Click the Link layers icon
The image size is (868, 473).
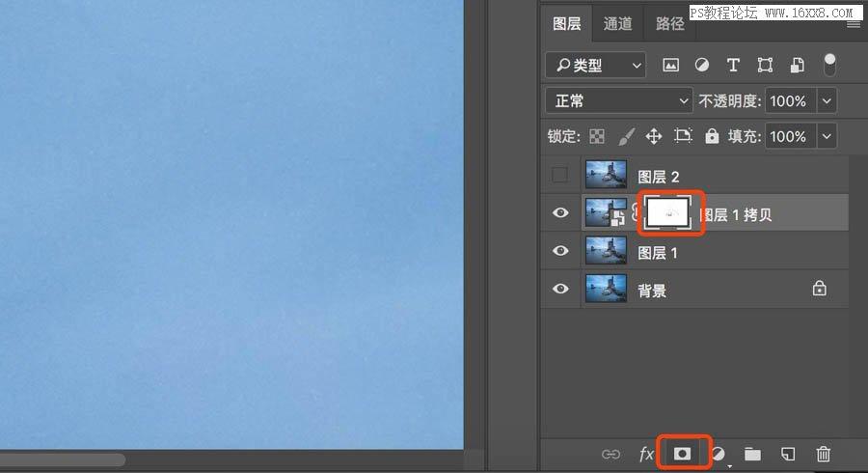(610, 453)
